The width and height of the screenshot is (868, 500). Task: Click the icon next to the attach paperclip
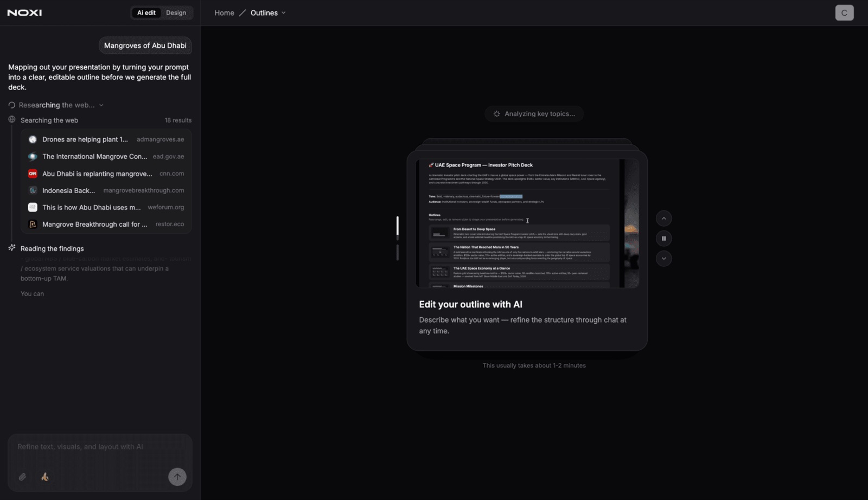45,477
